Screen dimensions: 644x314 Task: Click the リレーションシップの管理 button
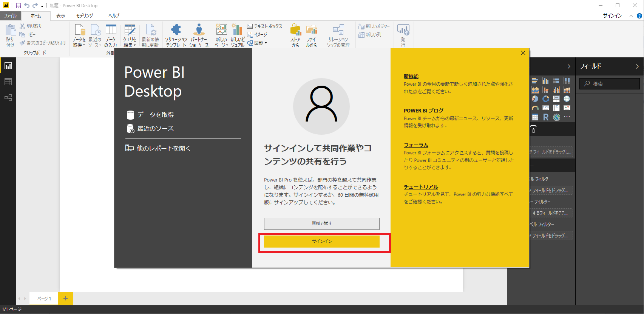(x=338, y=35)
